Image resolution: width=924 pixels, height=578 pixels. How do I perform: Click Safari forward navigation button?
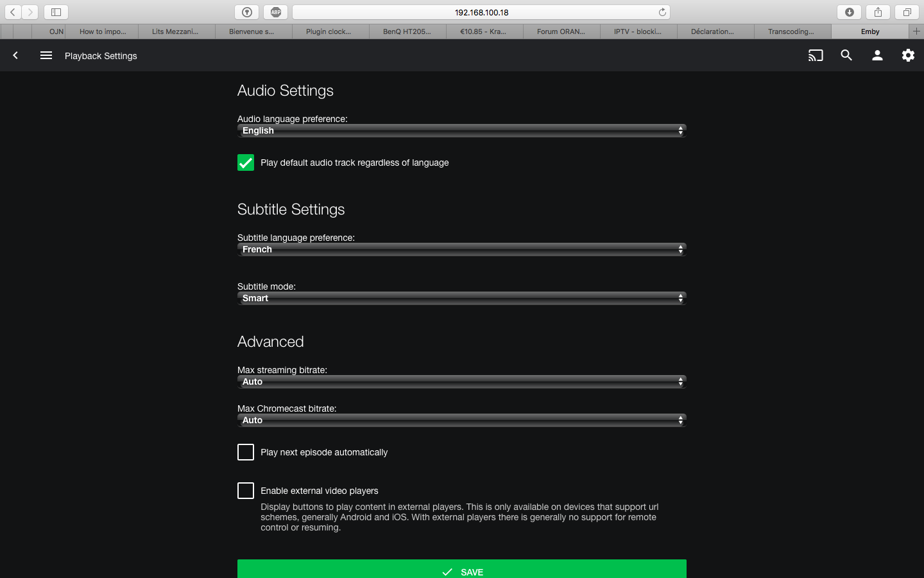click(30, 12)
